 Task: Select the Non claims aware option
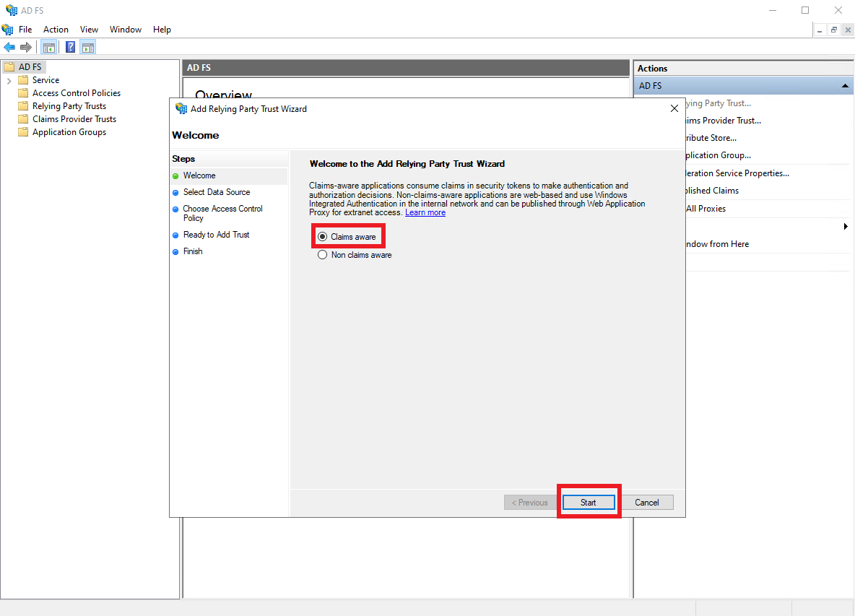(x=323, y=255)
